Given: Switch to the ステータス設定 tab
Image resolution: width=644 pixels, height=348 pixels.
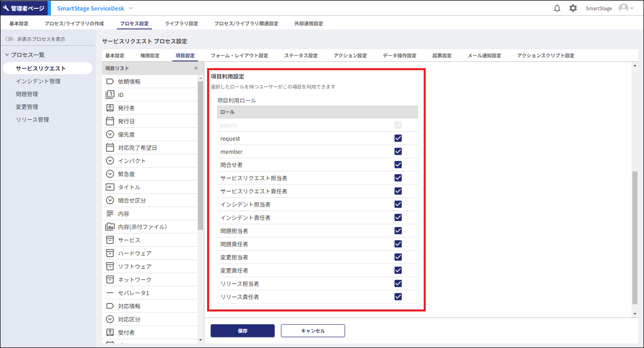Looking at the screenshot, I should tap(301, 56).
